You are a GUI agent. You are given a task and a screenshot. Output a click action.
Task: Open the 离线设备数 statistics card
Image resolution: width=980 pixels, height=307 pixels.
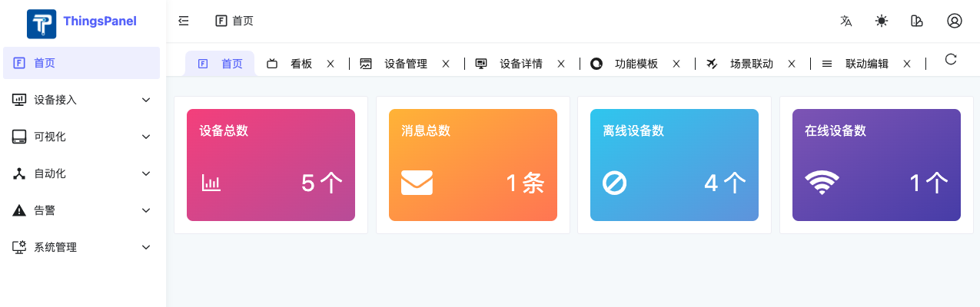pyautogui.click(x=674, y=165)
